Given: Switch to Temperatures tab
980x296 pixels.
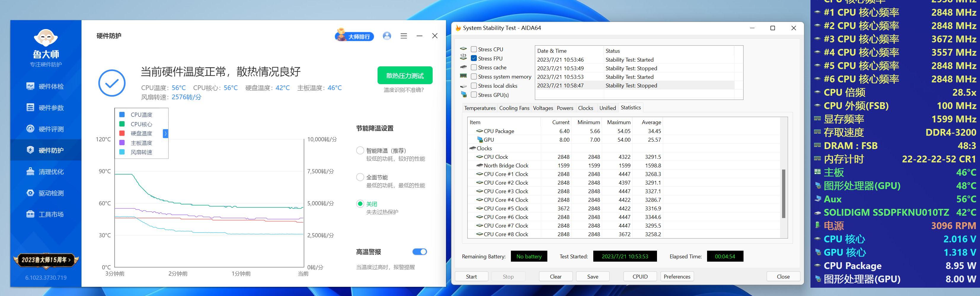Looking at the screenshot, I should coord(480,108).
